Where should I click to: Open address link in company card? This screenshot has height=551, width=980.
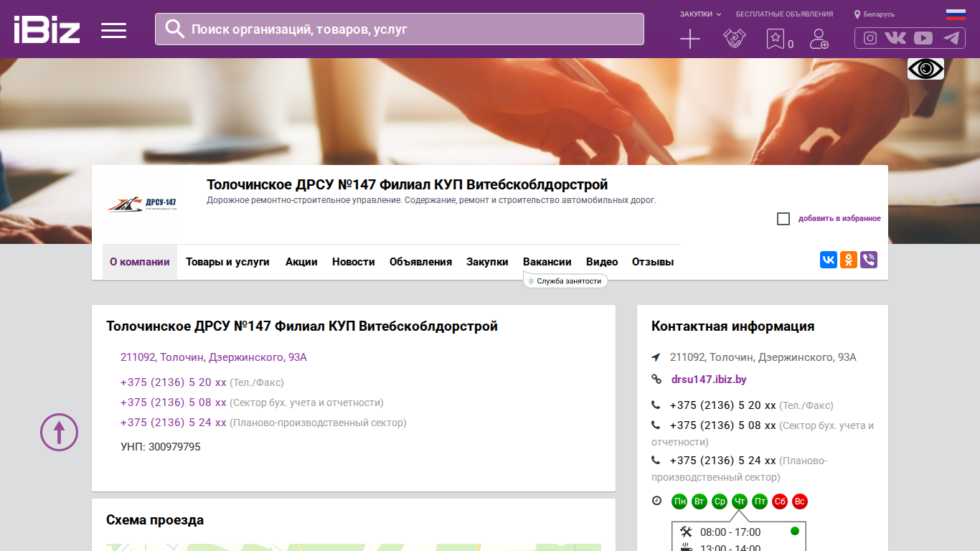coord(214,357)
